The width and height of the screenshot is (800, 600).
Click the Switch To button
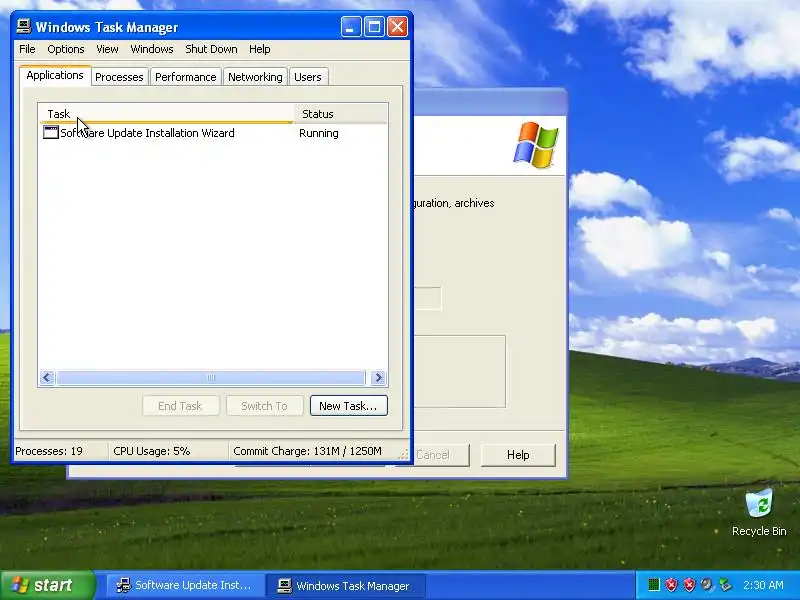[264, 406]
